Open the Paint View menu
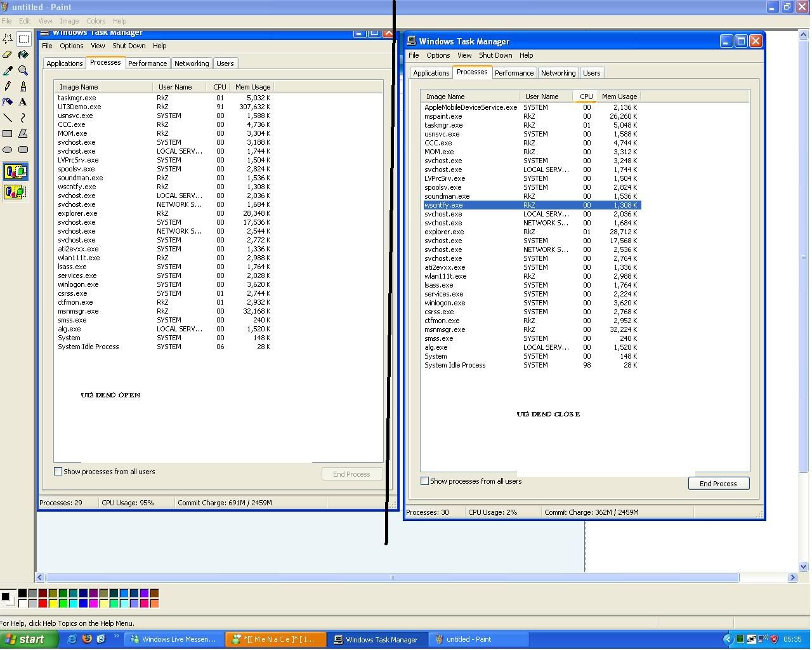Screen dimensions: 812x650 point(45,21)
